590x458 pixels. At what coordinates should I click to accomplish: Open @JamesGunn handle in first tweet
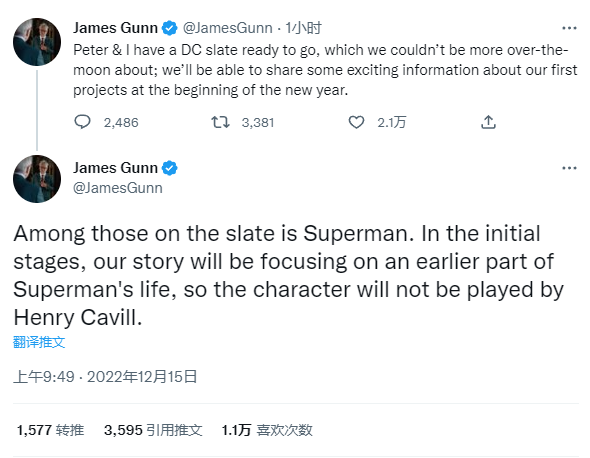coord(227,28)
